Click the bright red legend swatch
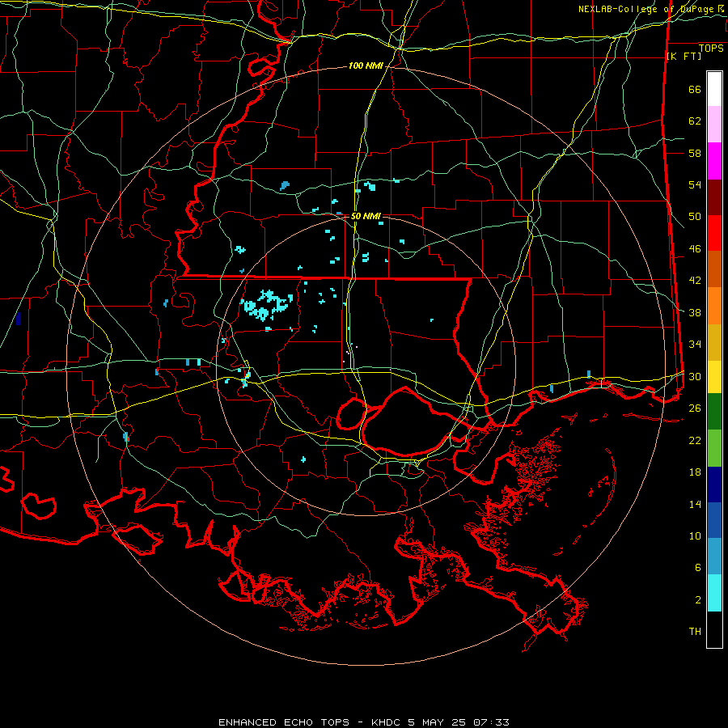The width and height of the screenshot is (728, 728). [714, 233]
